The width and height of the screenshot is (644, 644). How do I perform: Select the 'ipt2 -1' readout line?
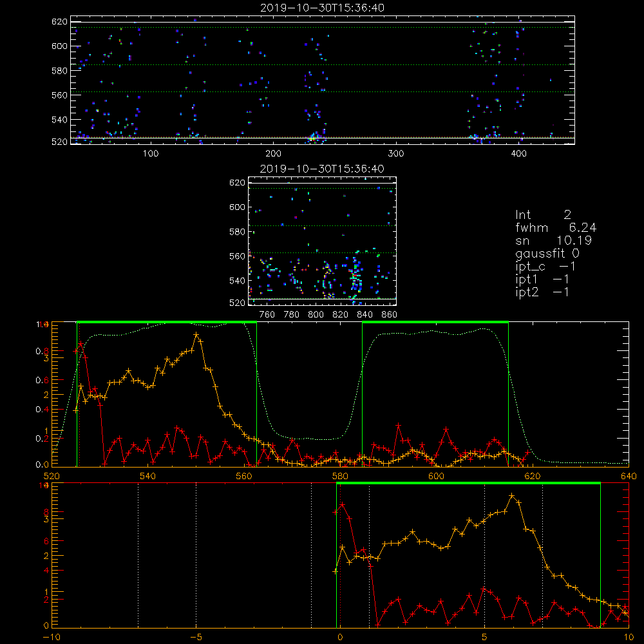(542, 292)
